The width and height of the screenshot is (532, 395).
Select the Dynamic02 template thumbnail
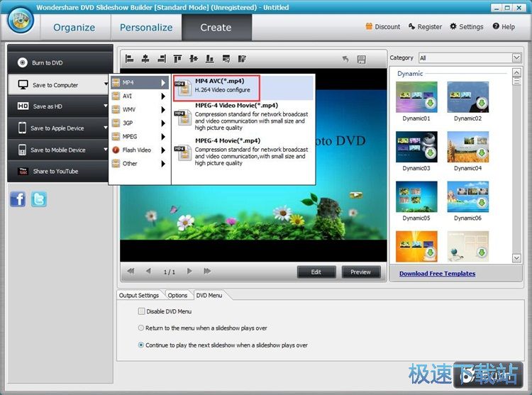(x=468, y=97)
